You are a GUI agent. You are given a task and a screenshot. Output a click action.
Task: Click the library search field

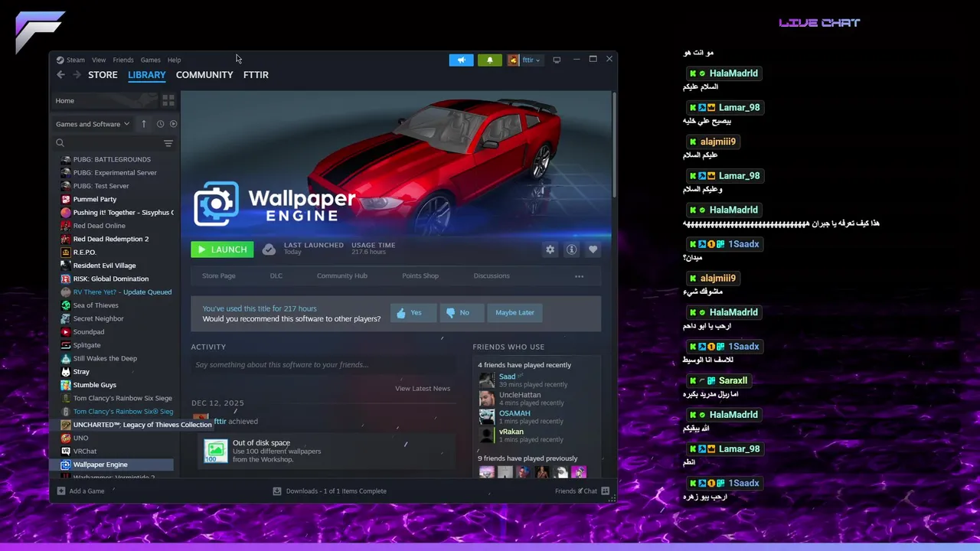coord(107,143)
